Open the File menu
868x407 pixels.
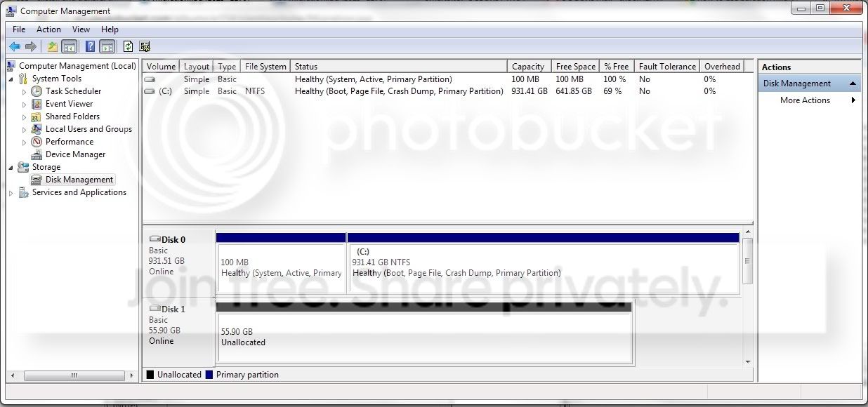pyautogui.click(x=19, y=29)
